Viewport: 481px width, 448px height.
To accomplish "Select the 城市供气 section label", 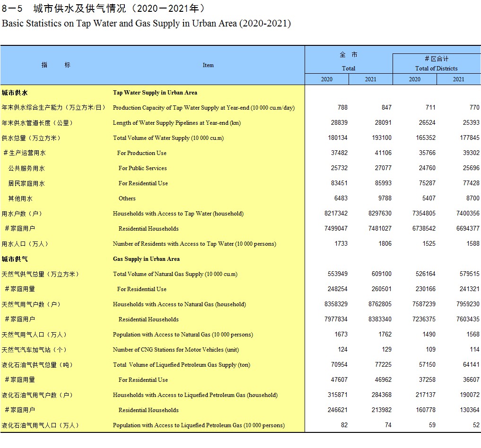I will [15, 259].
